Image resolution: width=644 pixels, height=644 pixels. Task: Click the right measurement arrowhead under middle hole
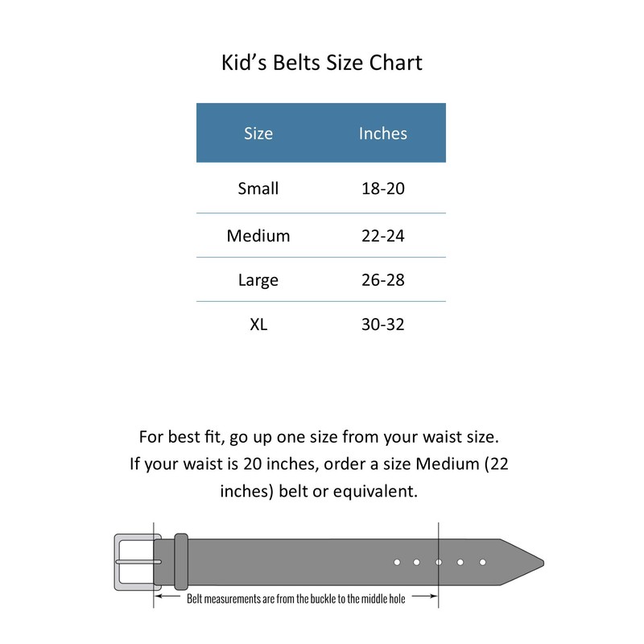pyautogui.click(x=434, y=597)
